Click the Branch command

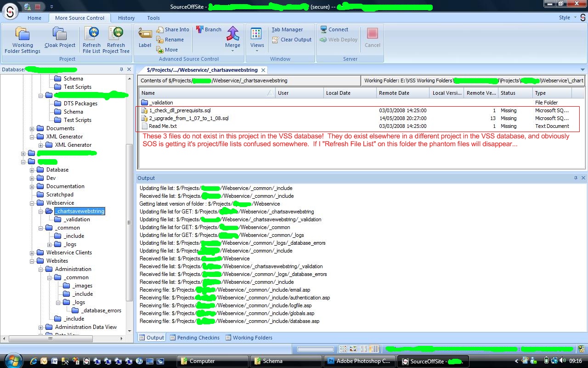(209, 29)
